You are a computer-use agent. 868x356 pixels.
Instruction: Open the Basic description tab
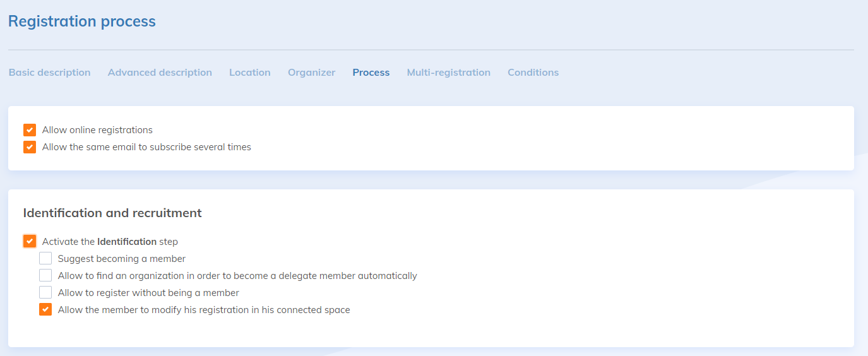[x=50, y=73]
